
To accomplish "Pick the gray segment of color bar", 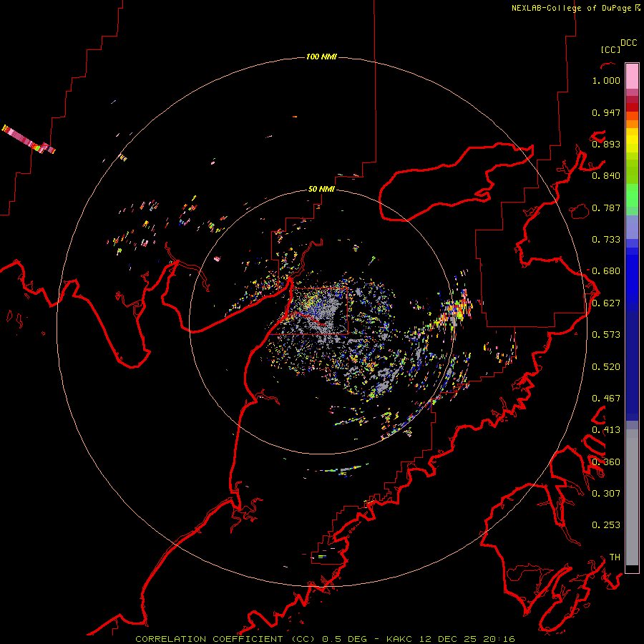I will [x=632, y=497].
